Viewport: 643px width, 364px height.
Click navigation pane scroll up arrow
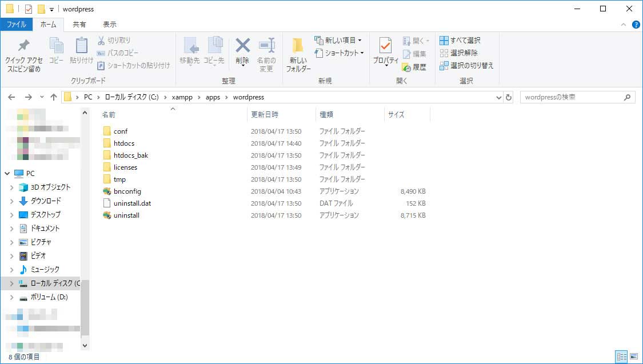[85, 113]
